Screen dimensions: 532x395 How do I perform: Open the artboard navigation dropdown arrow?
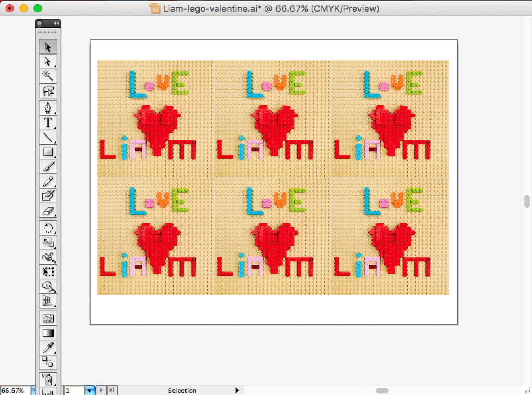89,391
